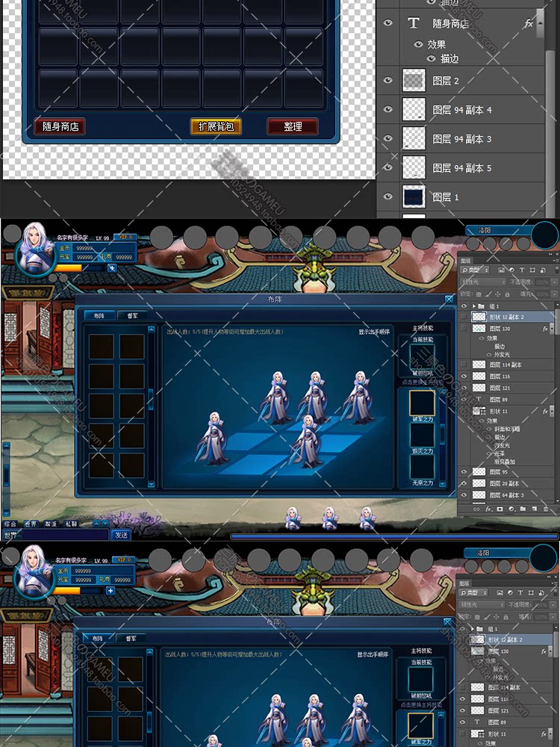This screenshot has height=747, width=560.
Task: Show 图层 114 副本 layer in middle screenshot
Action: coord(464,365)
